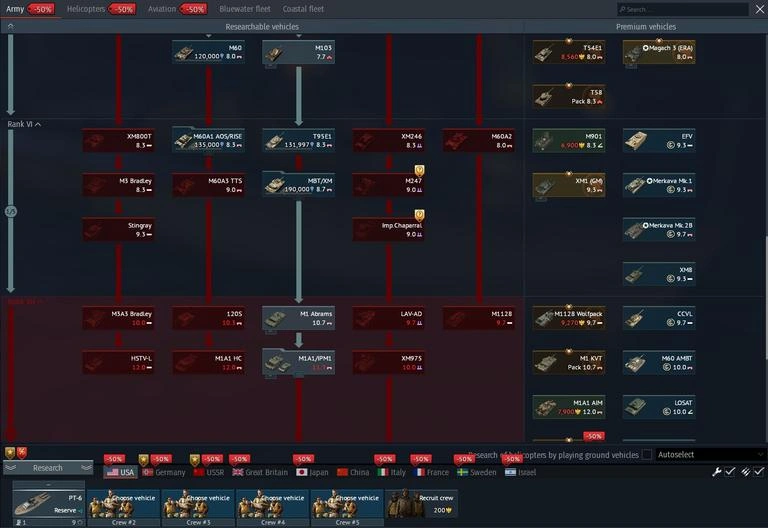Open the Bluewater fleet tab
Screen dimensions: 768x528
(245, 9)
